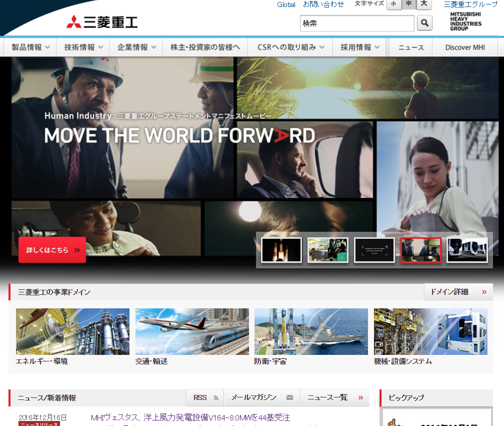Click the MITSUBISHI HEAVY INDUSTRIES GROUP logo

466,21
